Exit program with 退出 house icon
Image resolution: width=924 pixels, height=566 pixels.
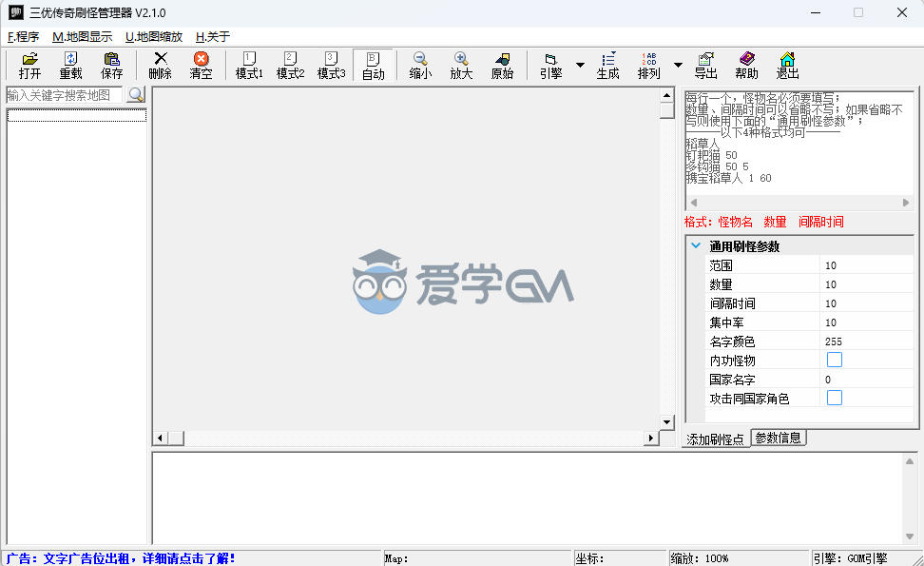787,66
